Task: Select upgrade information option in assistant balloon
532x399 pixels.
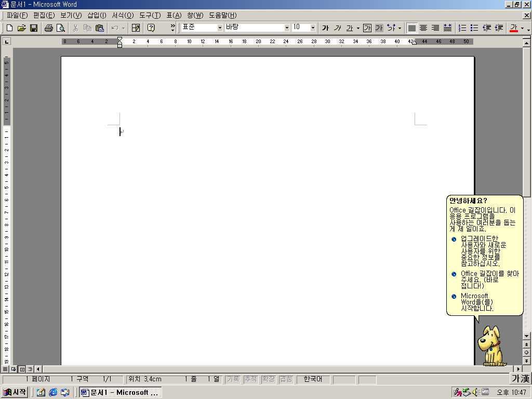Action: click(x=480, y=251)
